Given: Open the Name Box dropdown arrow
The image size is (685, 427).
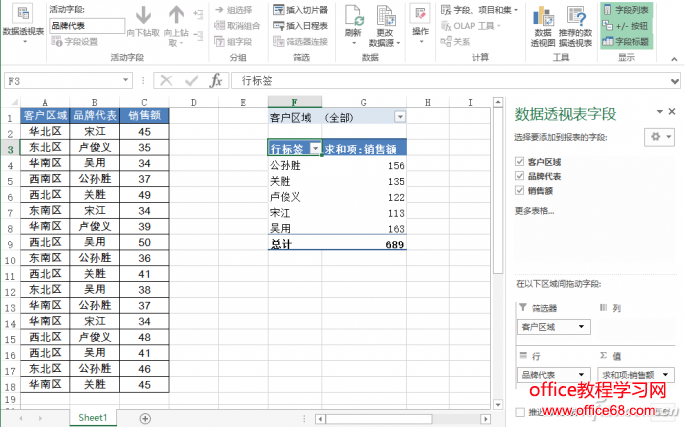Looking at the screenshot, I should tap(125, 80).
